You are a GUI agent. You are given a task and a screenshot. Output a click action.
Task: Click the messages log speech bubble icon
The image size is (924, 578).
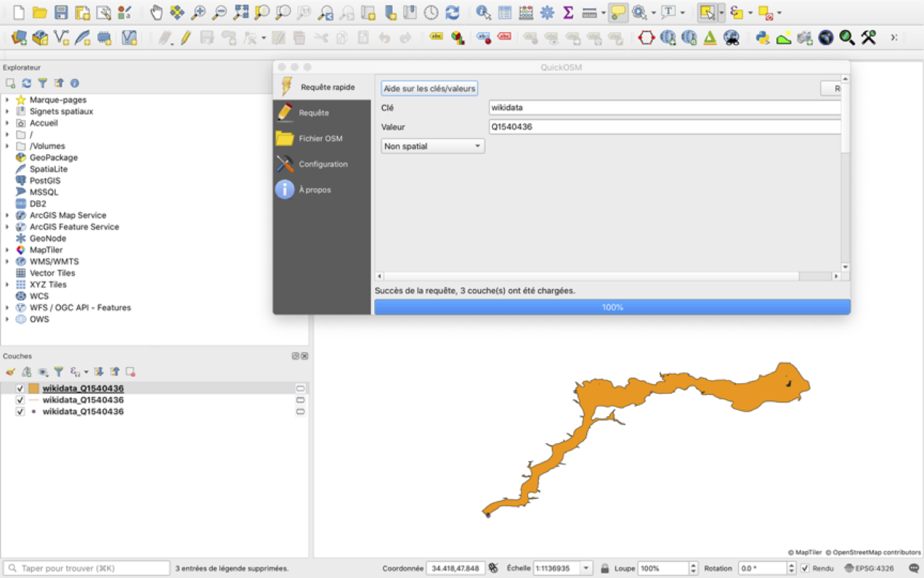coord(914,568)
